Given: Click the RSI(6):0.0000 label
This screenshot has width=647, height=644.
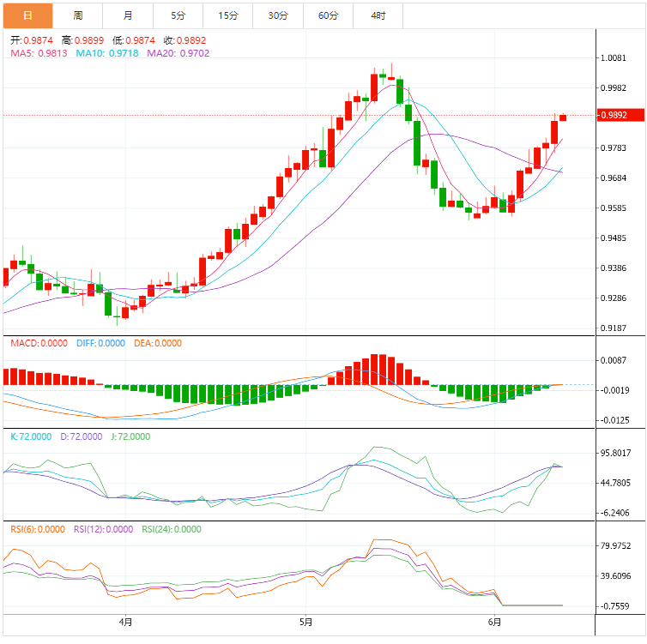Looking at the screenshot, I should pos(38,529).
